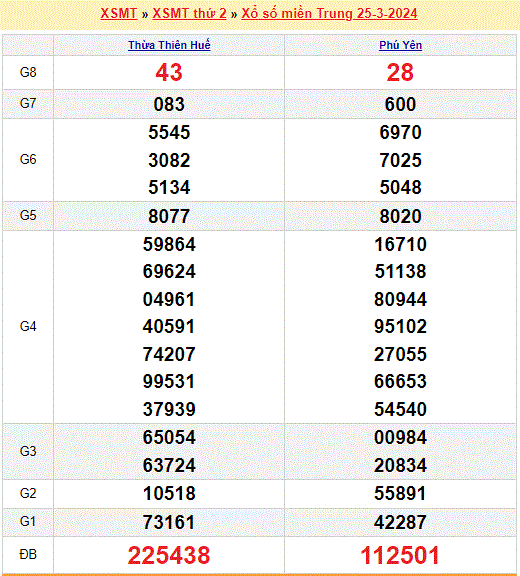The width and height of the screenshot is (520, 576).
Task: Select the G6 number 5545
Action: click(169, 132)
